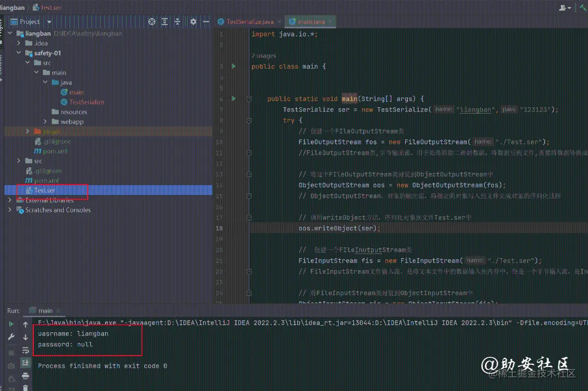Image resolution: width=588 pixels, height=391 pixels.
Task: Click text 'Process finished with exit code 0'
Action: [102, 366]
